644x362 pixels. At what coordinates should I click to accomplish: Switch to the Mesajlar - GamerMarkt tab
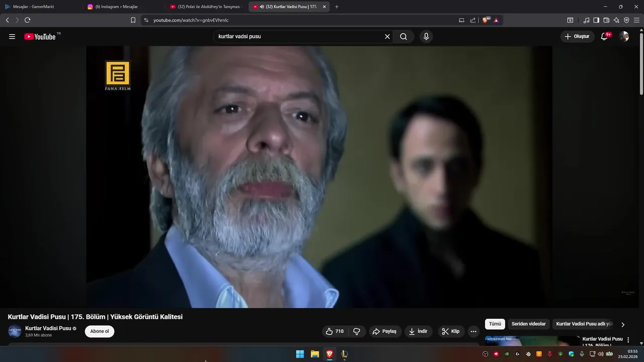click(40, 7)
